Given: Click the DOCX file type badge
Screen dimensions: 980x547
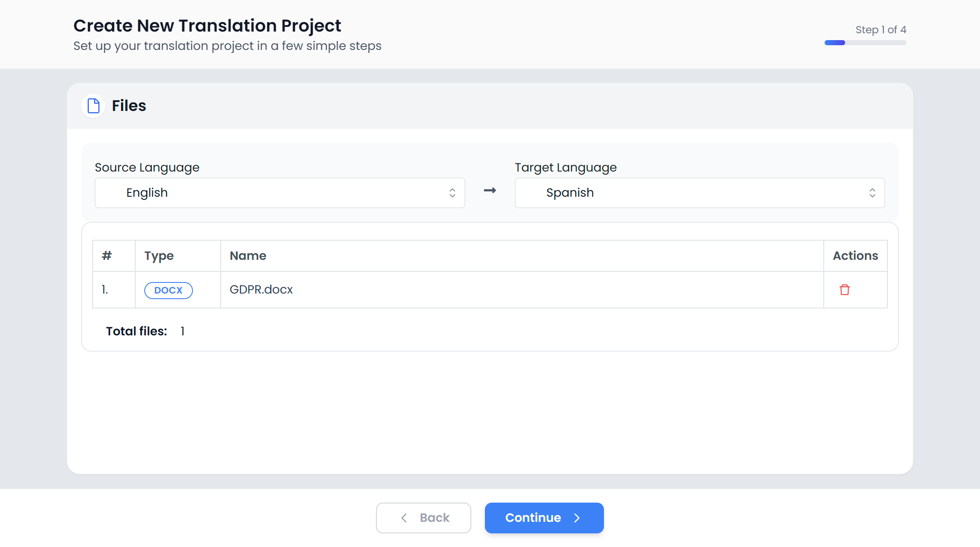Looking at the screenshot, I should (x=168, y=290).
